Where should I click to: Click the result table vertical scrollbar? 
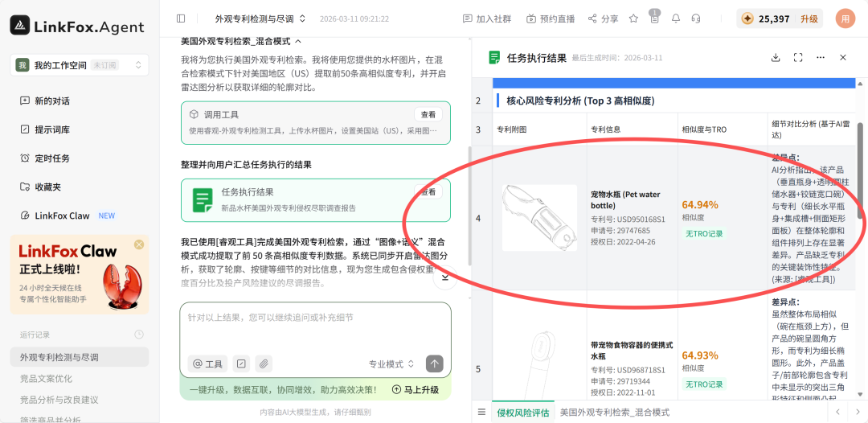point(860,170)
